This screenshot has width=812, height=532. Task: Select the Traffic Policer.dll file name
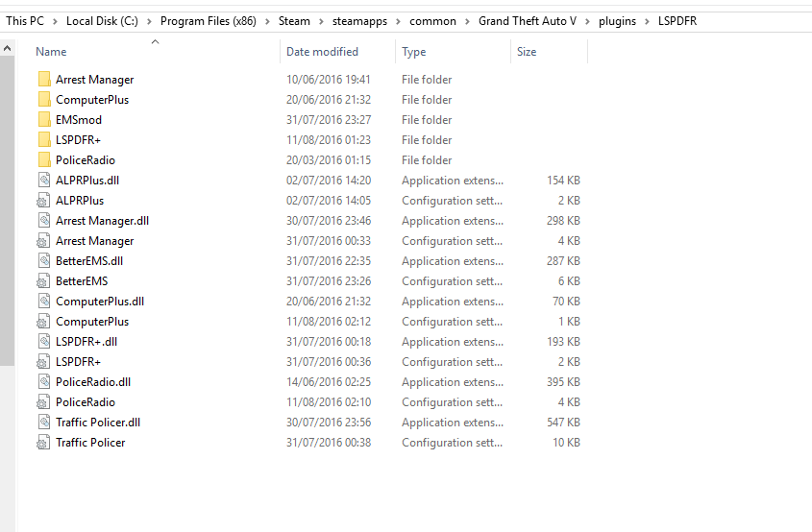pyautogui.click(x=98, y=423)
